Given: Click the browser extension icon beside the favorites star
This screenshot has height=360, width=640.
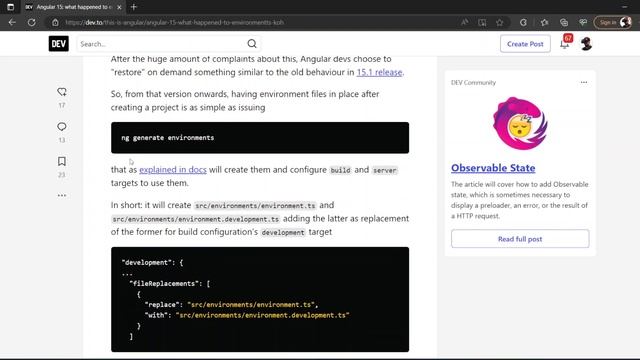Looking at the screenshot, I should (x=523, y=22).
